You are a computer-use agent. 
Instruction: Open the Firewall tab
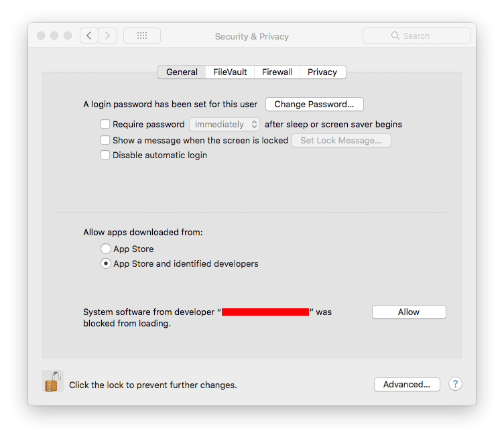click(277, 72)
